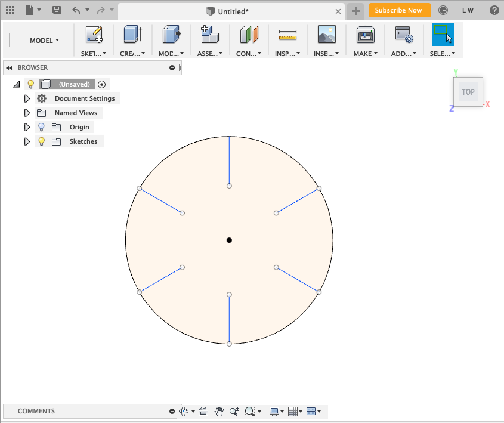Minimize the Browser panel with minus
The height and width of the screenshot is (423, 504).
tap(172, 67)
